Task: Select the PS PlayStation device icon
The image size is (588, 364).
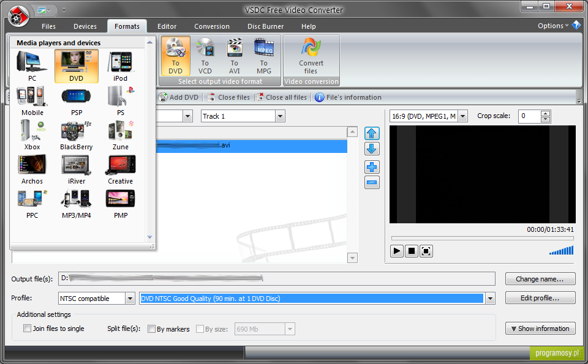Action: (x=121, y=101)
